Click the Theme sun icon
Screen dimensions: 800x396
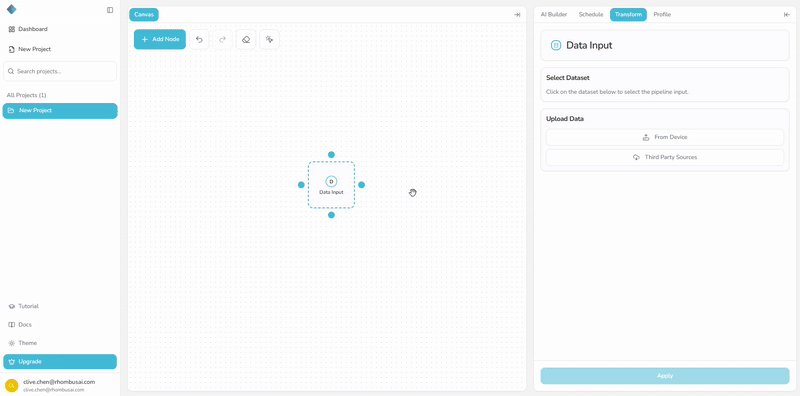(x=12, y=343)
